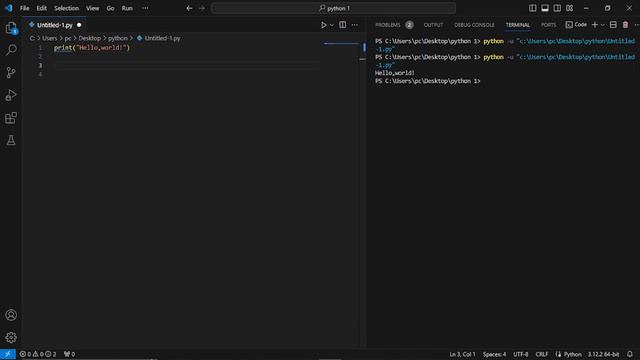
Task: Create a new terminal with plus icon
Action: click(595, 25)
